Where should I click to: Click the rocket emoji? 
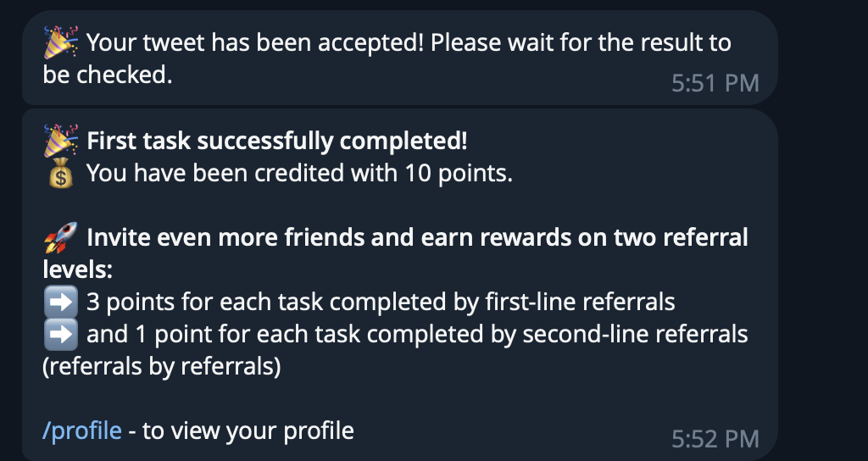[x=60, y=236]
